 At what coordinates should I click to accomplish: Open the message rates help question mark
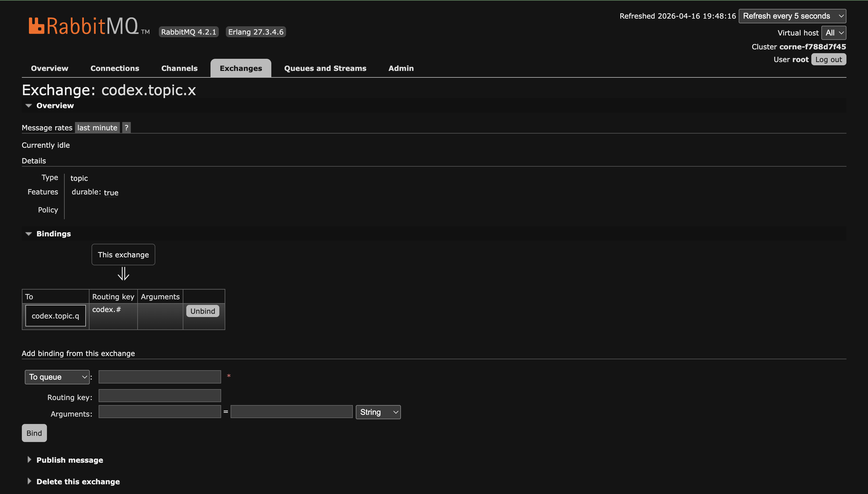point(126,128)
